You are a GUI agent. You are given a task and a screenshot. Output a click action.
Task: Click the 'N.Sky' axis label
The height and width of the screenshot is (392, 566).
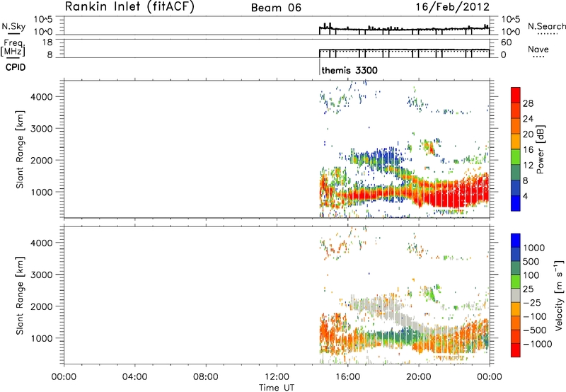point(13,26)
